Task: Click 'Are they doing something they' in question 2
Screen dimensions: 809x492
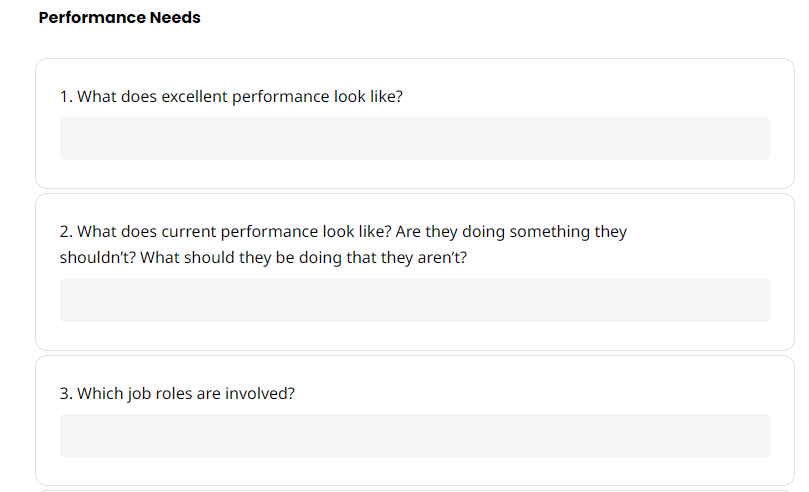Action: click(x=511, y=232)
